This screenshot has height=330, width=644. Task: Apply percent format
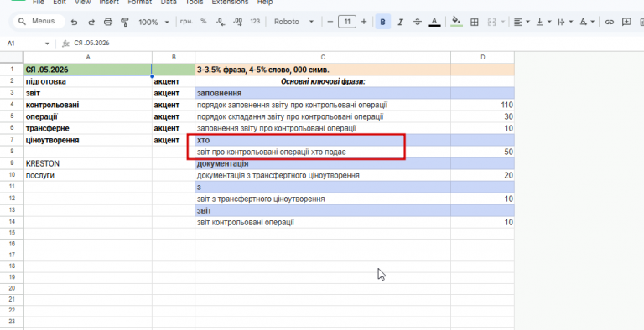204,22
